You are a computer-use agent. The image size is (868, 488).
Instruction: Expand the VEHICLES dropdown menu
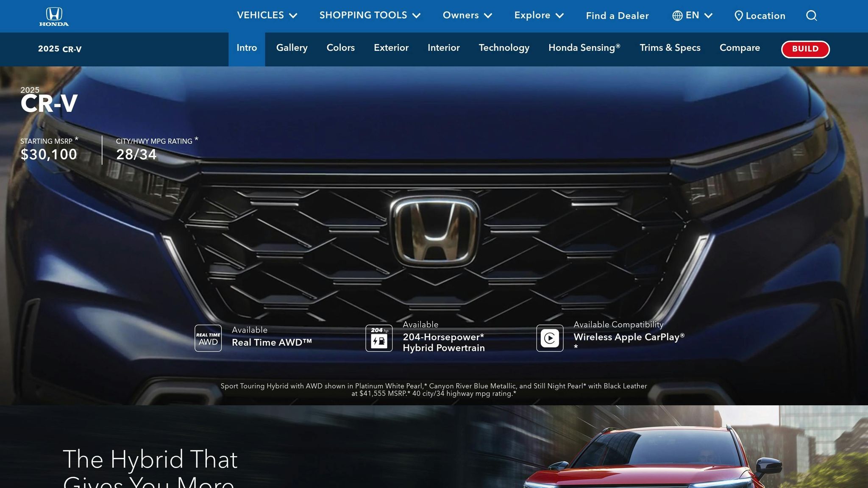[267, 15]
